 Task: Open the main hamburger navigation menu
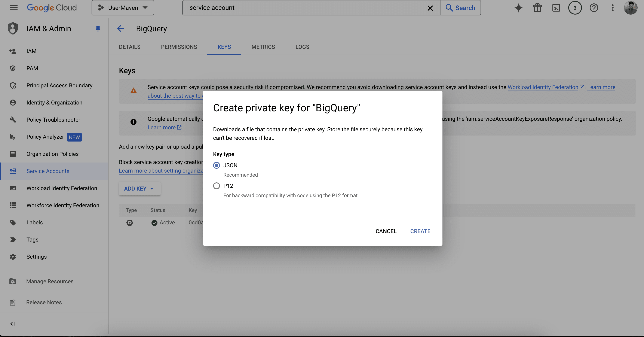13,8
